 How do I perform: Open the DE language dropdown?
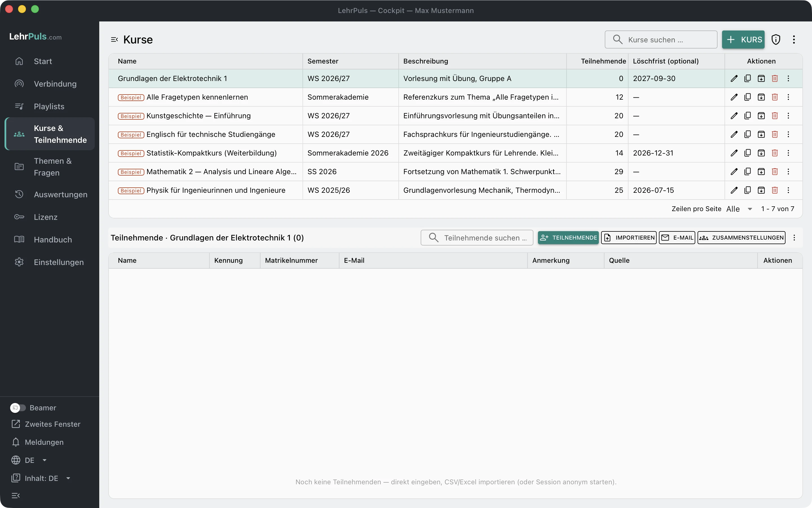pos(29,460)
